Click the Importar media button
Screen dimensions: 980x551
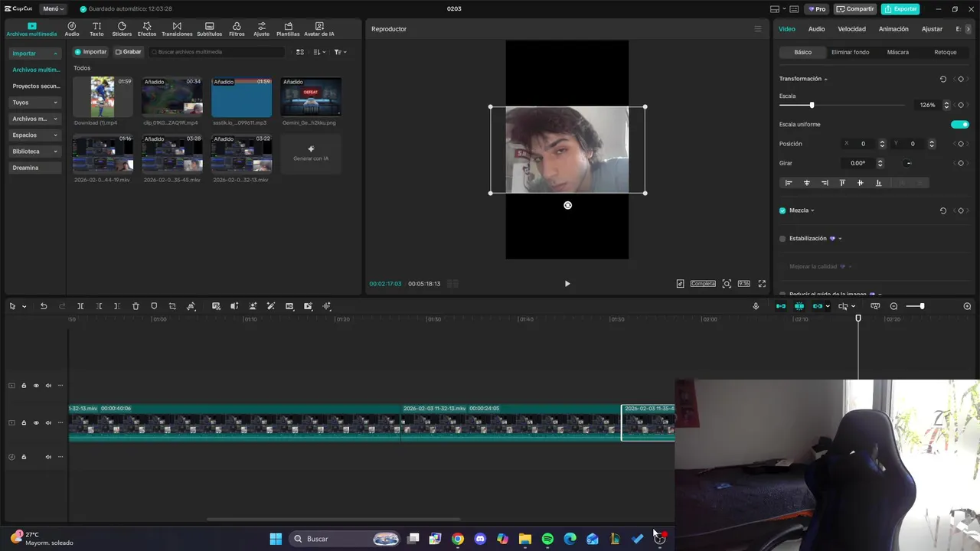[x=90, y=52]
